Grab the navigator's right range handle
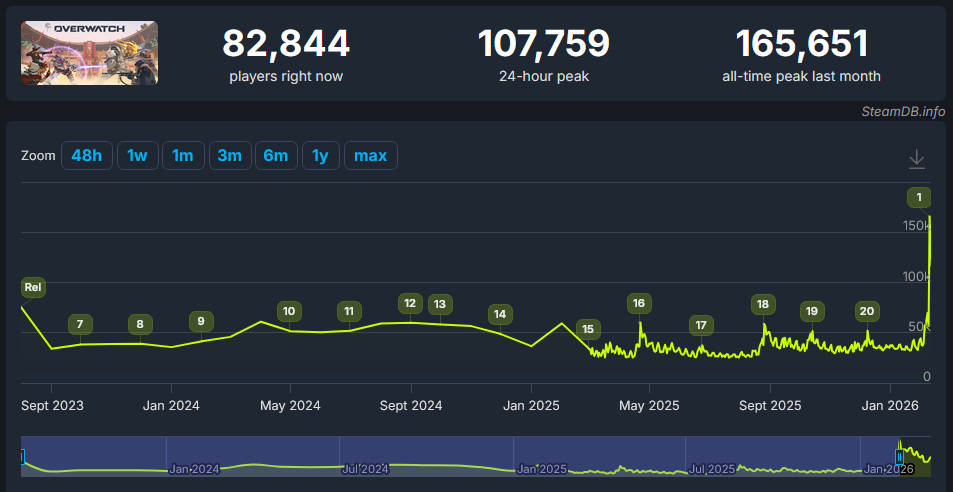 [900, 457]
